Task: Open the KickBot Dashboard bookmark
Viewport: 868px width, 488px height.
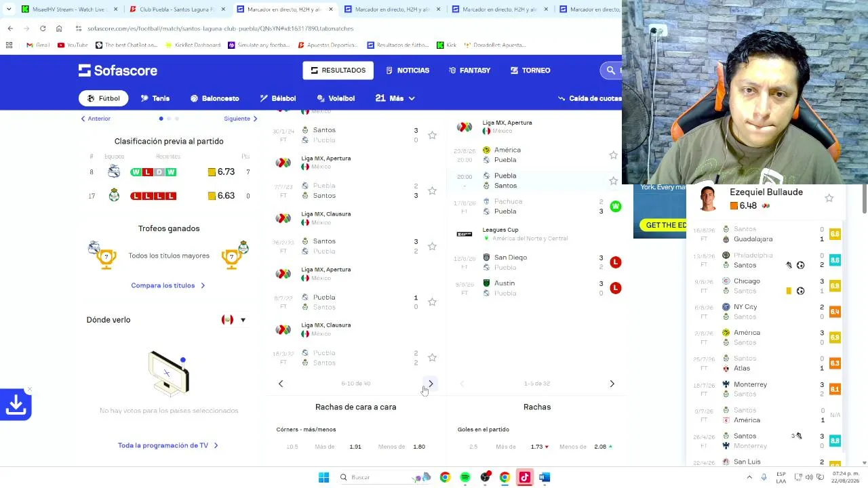Action: (x=193, y=45)
